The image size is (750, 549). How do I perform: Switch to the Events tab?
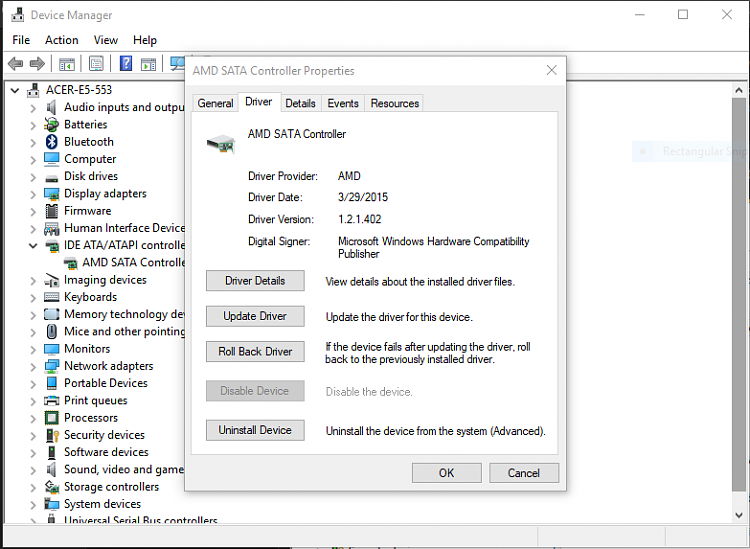[343, 103]
